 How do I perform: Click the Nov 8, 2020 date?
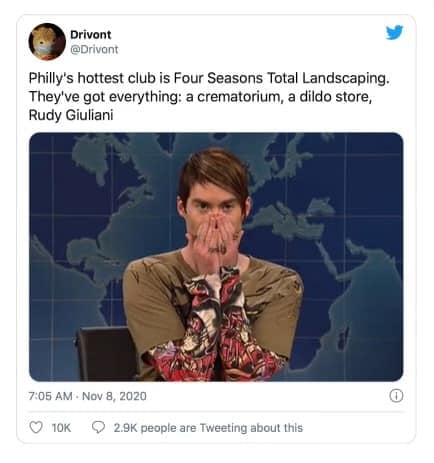(114, 396)
